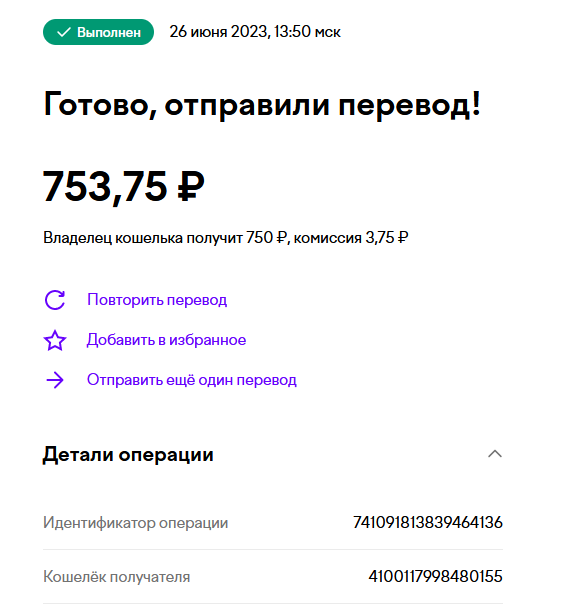The image size is (575, 605).
Task: Click the 753,75 ₽ amount
Action: (123, 187)
